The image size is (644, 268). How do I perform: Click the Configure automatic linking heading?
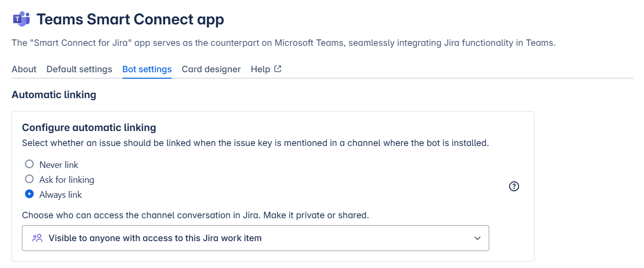[x=89, y=128]
